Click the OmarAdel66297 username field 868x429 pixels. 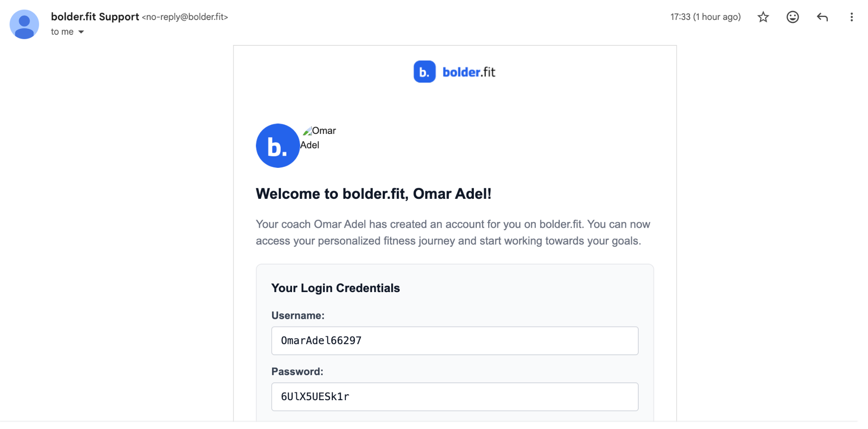454,340
